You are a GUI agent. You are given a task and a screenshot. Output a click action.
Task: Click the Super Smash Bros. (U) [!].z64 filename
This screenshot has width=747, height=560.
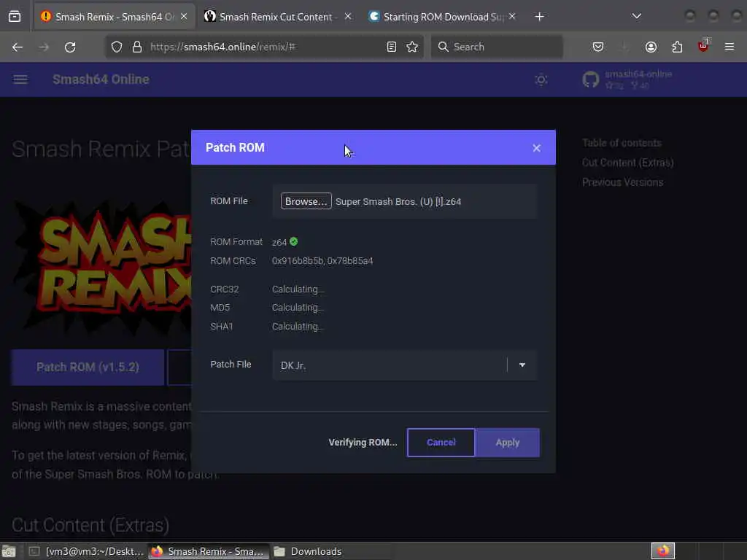point(398,201)
